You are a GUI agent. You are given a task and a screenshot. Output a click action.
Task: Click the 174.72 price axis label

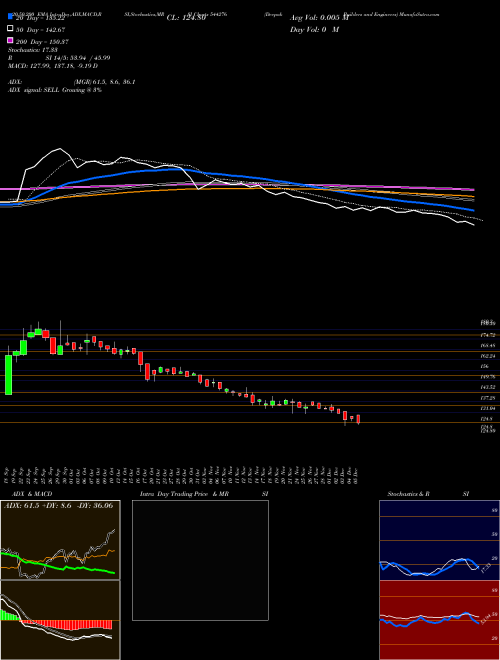coord(488,335)
